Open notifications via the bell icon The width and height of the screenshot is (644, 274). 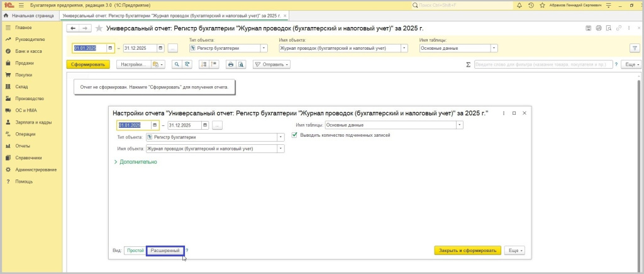tap(519, 5)
